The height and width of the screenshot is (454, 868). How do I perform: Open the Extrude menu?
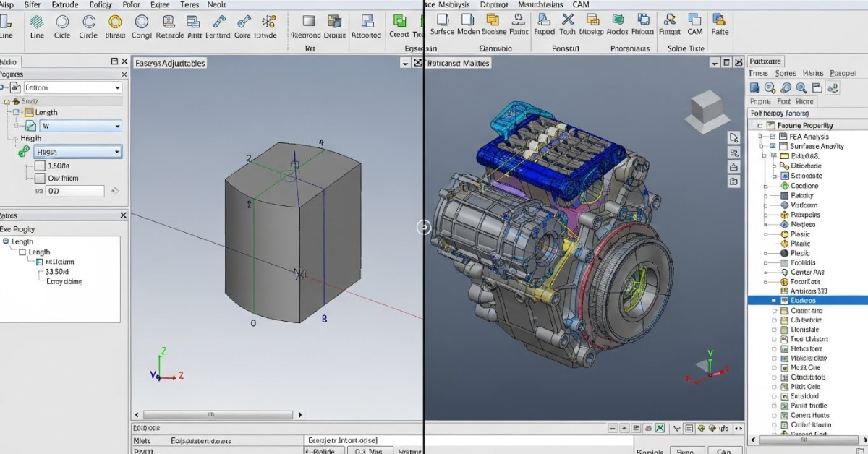tap(65, 4)
